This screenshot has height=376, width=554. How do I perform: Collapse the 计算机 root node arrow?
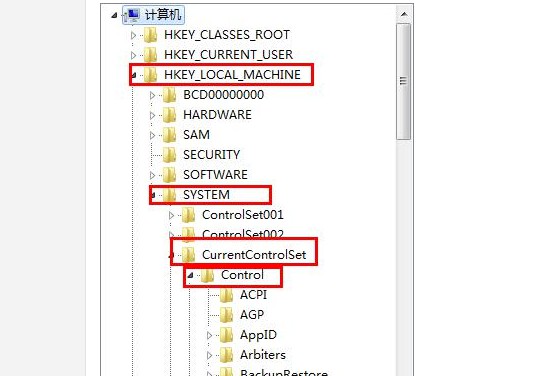(114, 15)
